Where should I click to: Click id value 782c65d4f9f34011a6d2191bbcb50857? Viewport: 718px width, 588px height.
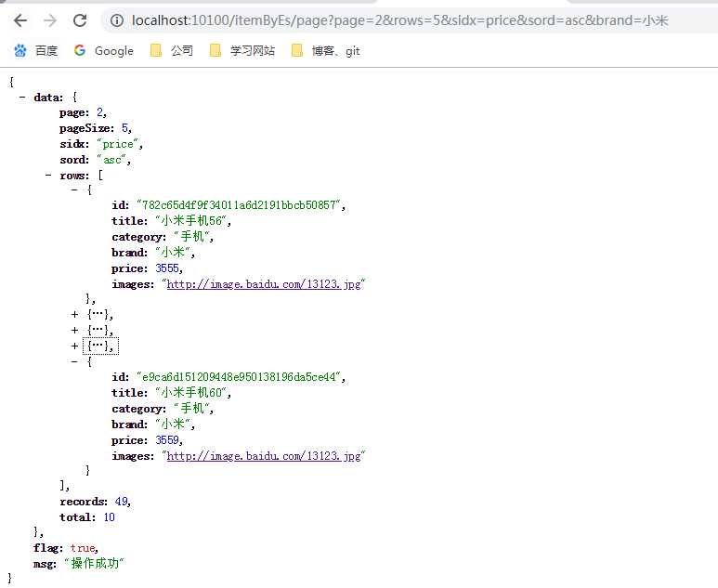pos(241,205)
